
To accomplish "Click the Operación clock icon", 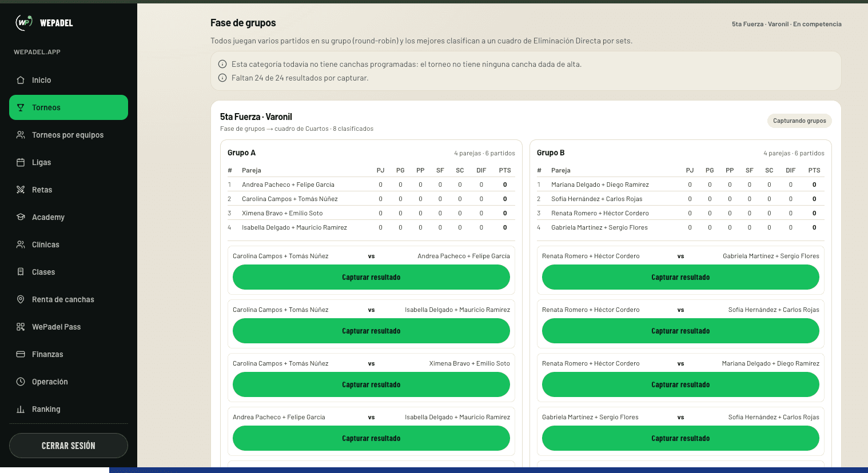I will coord(21,382).
